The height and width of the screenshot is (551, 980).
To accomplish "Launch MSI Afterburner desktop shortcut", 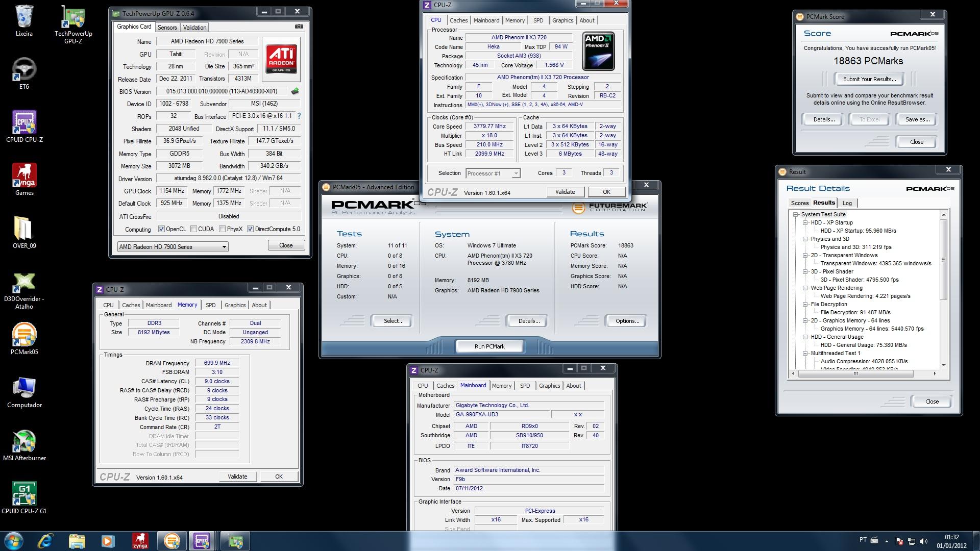I will [x=24, y=445].
